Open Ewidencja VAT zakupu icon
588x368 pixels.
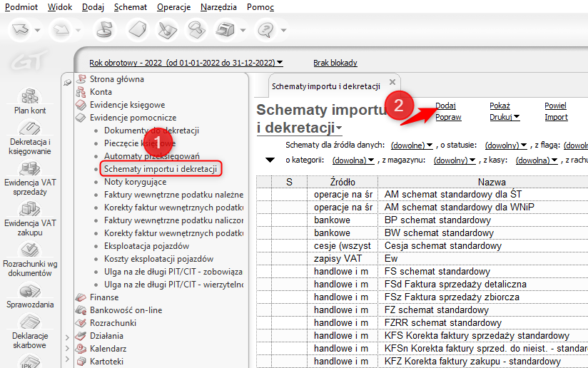click(x=30, y=210)
